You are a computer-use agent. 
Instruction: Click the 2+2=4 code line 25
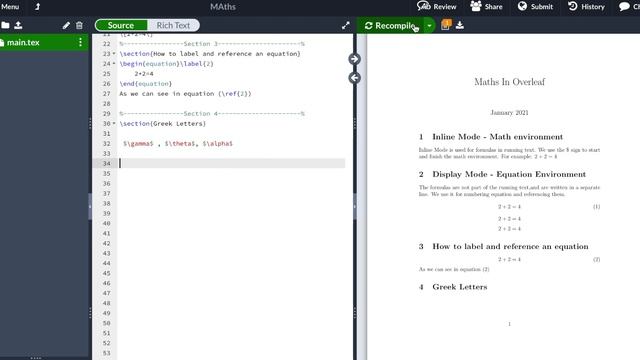click(x=144, y=74)
